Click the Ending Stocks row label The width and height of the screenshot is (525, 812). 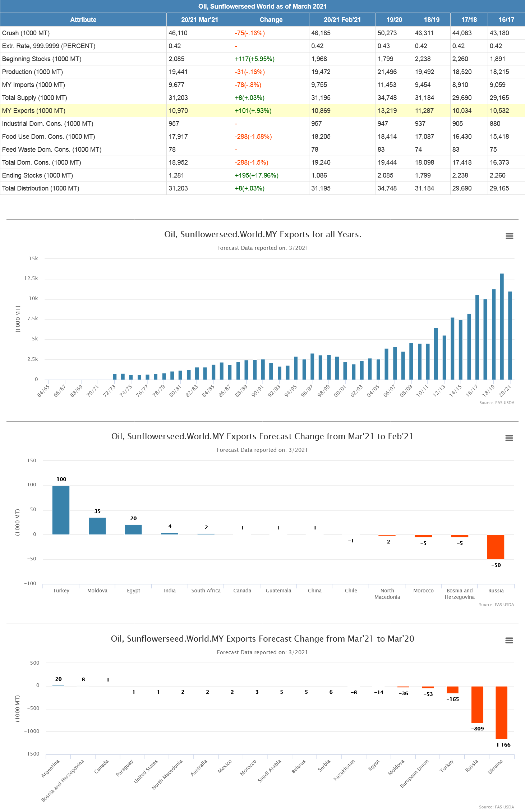click(37, 175)
